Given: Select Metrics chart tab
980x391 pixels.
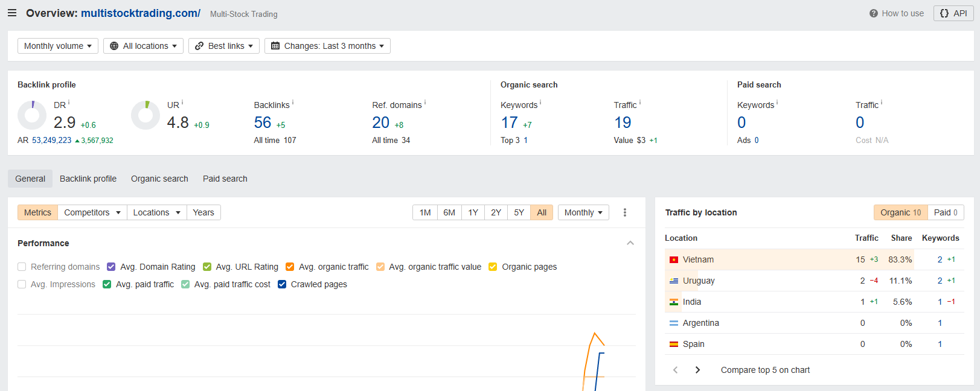Looking at the screenshot, I should pos(37,212).
